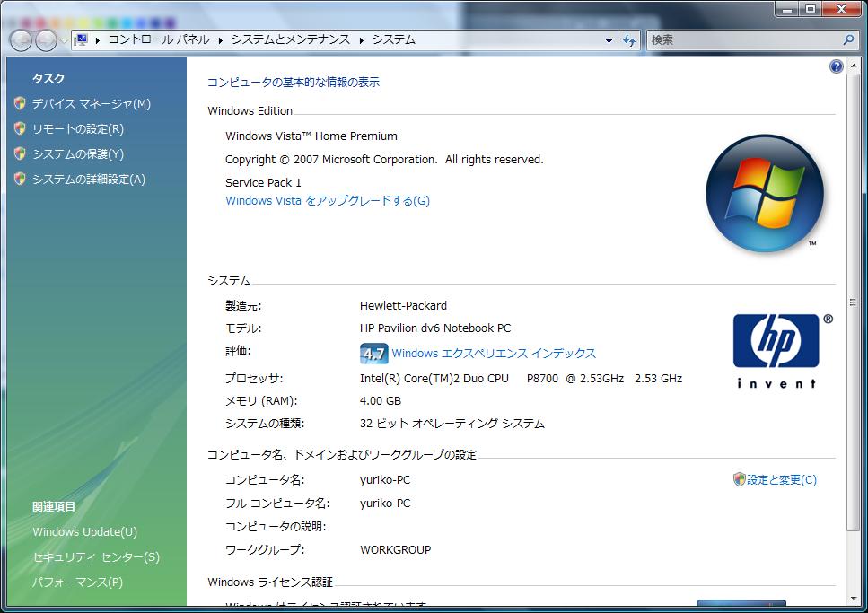The image size is (868, 613).
Task: Click the scrollbar down arrow
Action: point(853,598)
